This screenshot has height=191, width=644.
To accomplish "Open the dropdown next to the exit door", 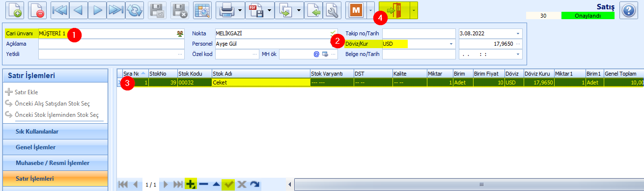I will click(x=415, y=10).
